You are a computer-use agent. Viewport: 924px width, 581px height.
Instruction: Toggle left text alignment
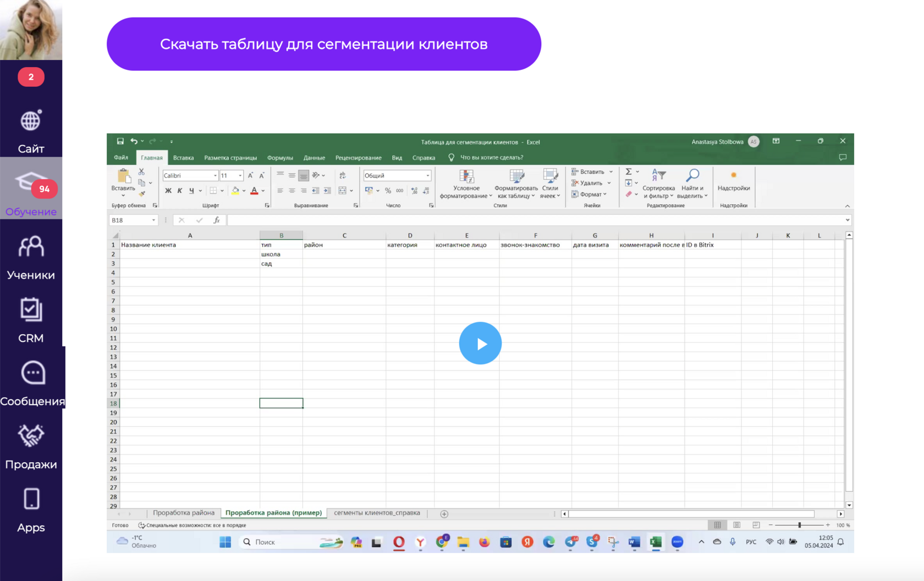coord(280,191)
